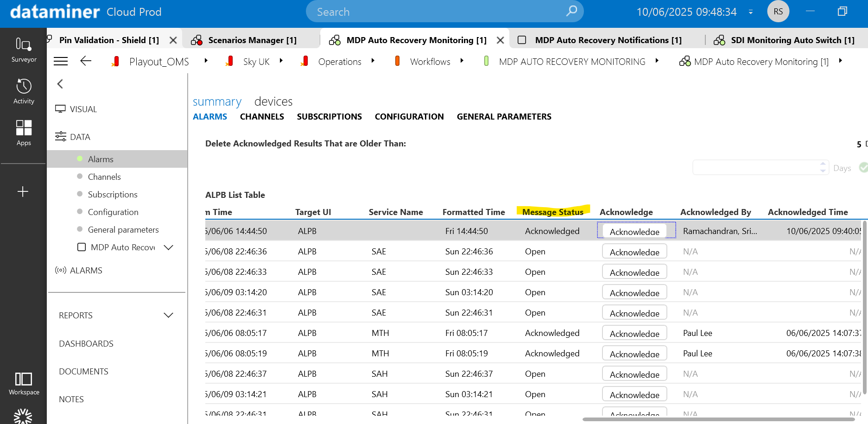Sort by Message Status column header
This screenshot has height=424, width=868.
pos(553,212)
